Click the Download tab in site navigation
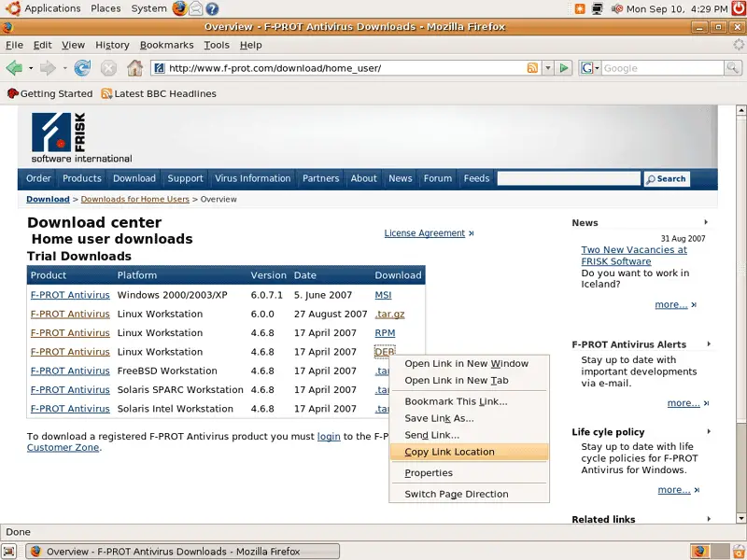Screen dimensions: 747x560 (x=134, y=178)
